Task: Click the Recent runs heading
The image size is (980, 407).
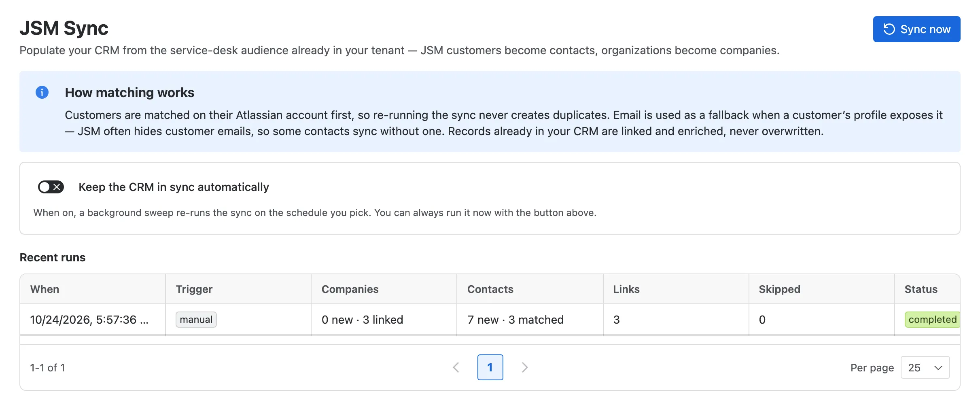Action: tap(53, 257)
